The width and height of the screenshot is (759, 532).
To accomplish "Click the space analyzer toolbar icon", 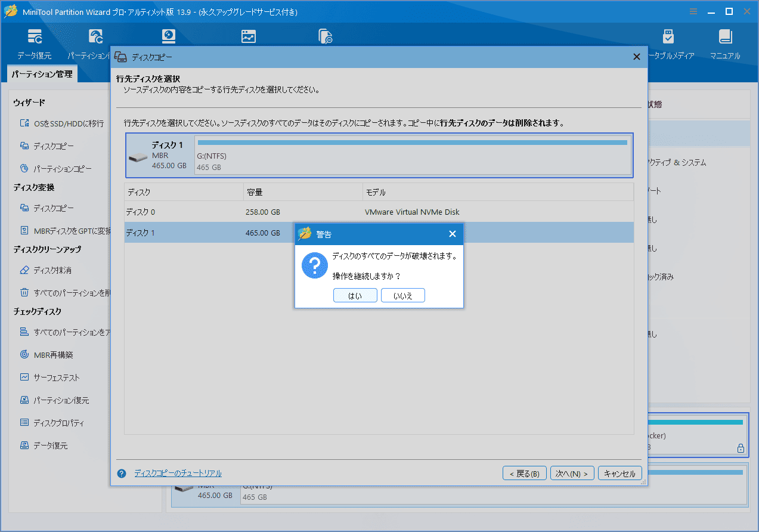I will (325, 36).
